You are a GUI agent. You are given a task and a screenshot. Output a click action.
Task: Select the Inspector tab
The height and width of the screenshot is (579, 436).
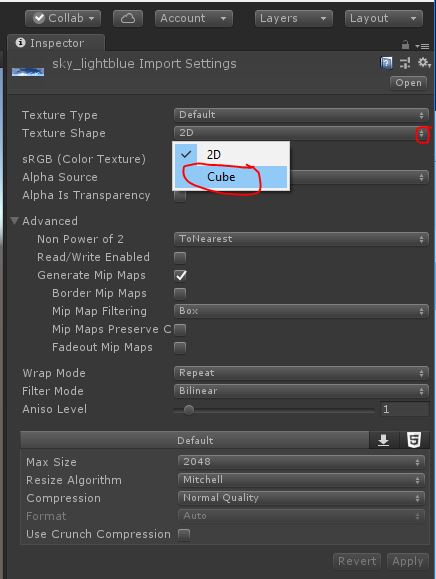pos(56,43)
